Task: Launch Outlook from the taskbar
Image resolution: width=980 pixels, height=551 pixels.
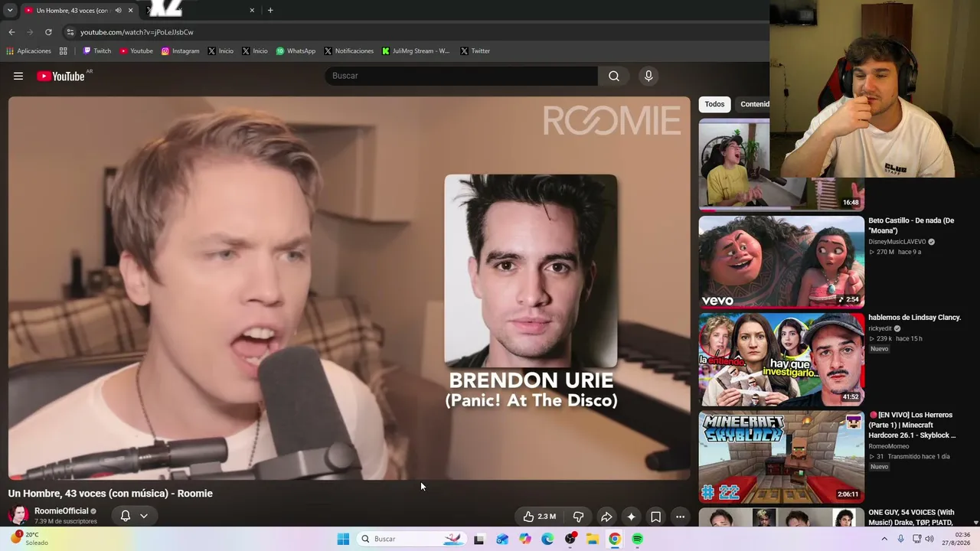Action: tap(502, 539)
